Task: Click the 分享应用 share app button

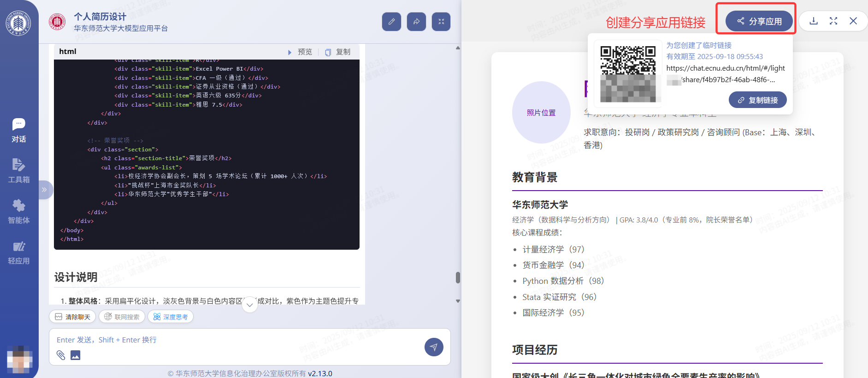Action: [x=759, y=21]
